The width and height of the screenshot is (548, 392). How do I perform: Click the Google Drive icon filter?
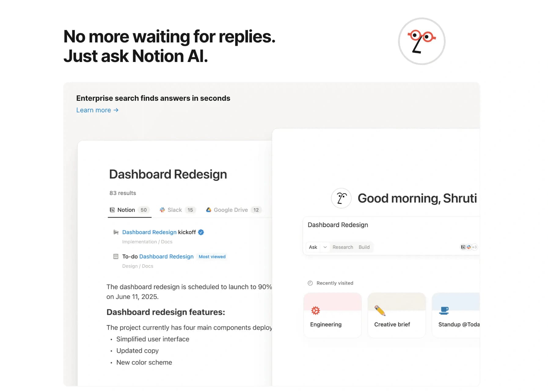[209, 210]
